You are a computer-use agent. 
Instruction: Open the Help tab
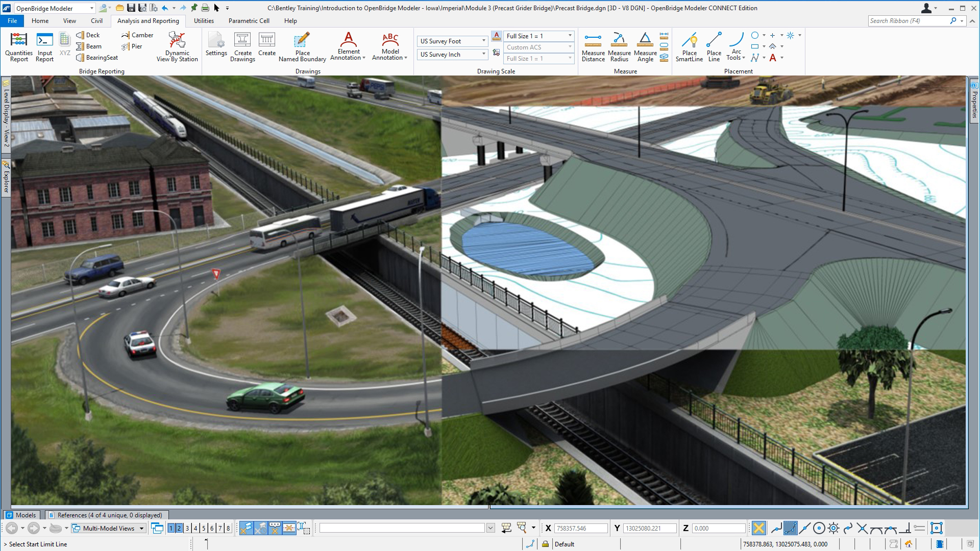click(290, 21)
